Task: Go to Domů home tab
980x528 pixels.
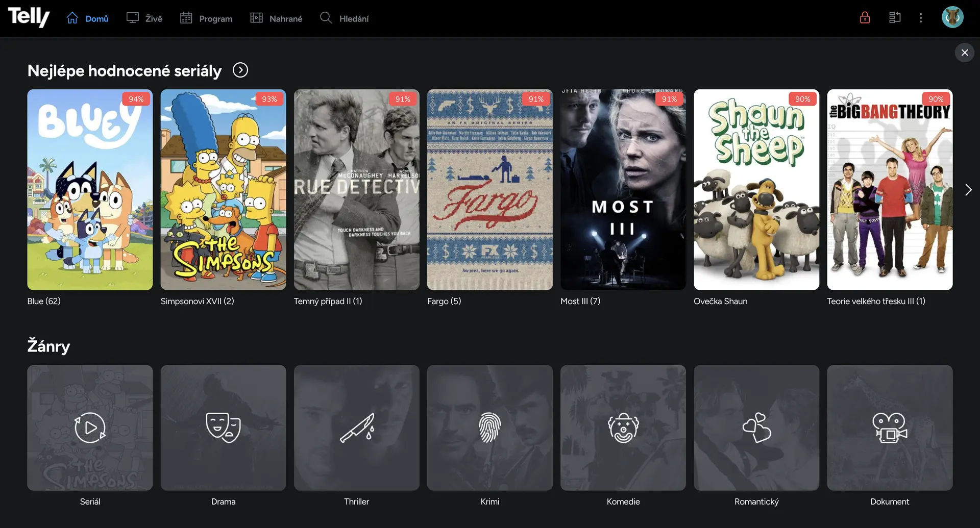Action: [x=87, y=18]
